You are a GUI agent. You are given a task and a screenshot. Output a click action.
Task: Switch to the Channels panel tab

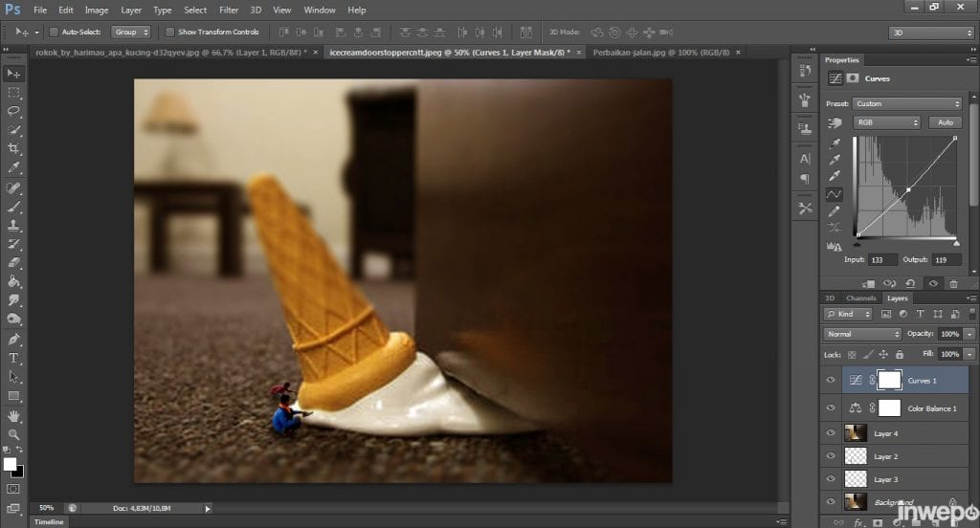pos(860,298)
